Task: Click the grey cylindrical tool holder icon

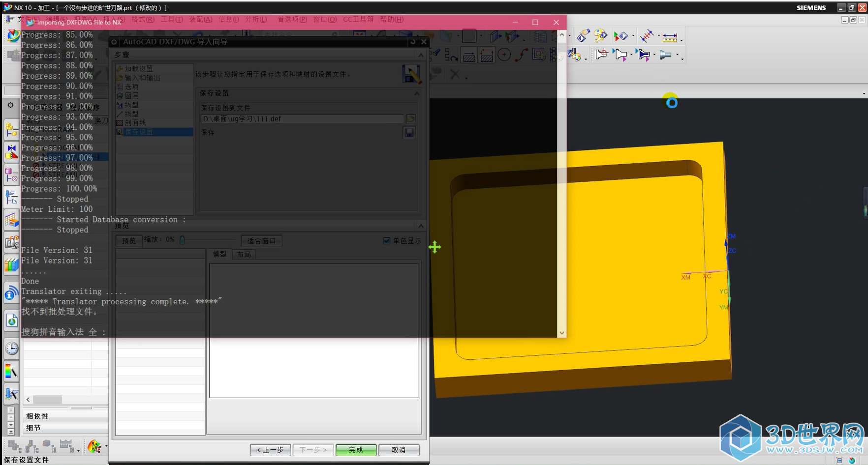Action: click(665, 55)
